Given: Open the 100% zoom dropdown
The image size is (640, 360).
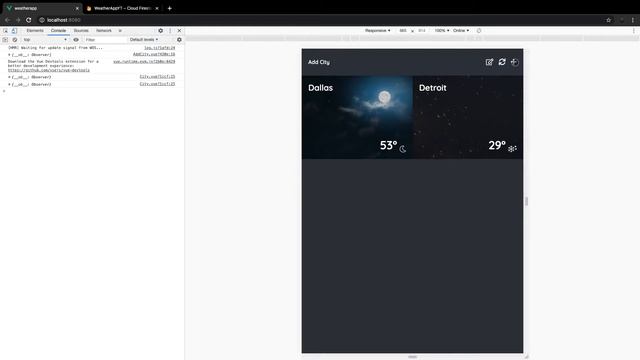Looking at the screenshot, I should coord(442,31).
